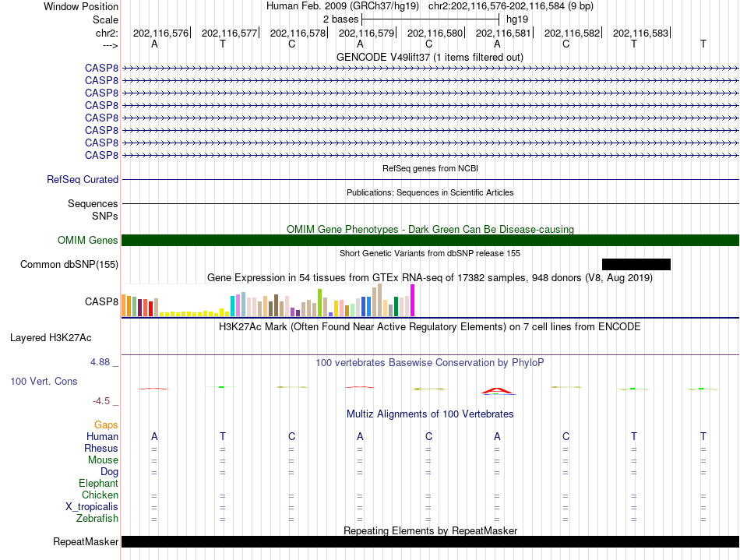740x560 pixels.
Task: Click the Gaps row label
Action: click(x=106, y=424)
